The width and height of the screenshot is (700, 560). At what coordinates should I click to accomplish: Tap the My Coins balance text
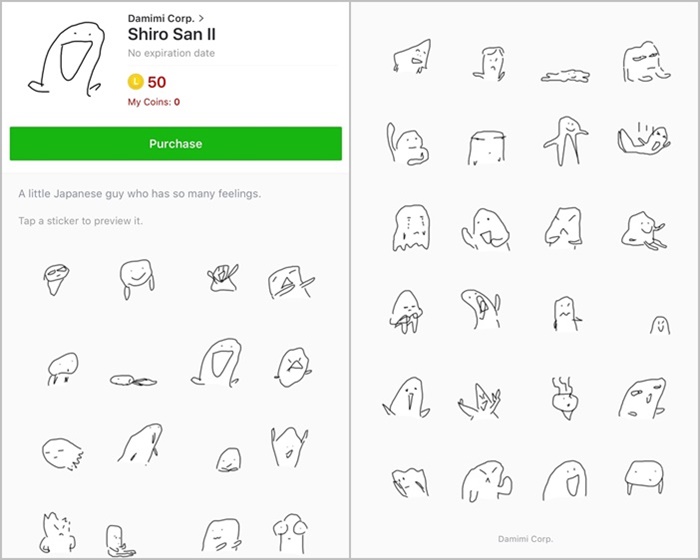click(x=154, y=102)
